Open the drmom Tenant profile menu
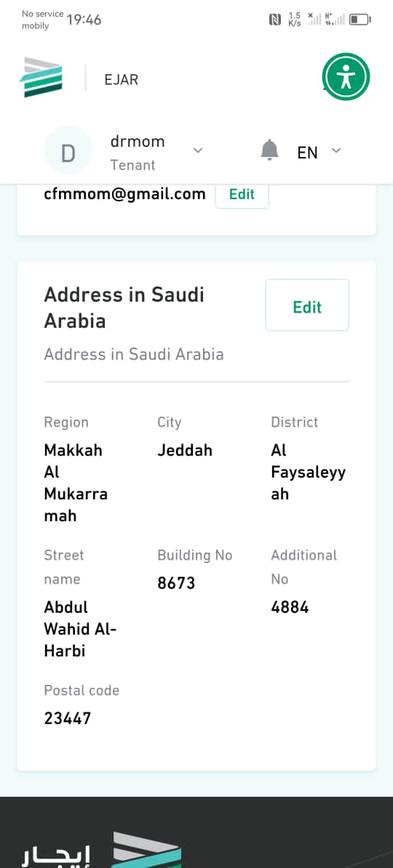This screenshot has width=393, height=868. point(138,153)
